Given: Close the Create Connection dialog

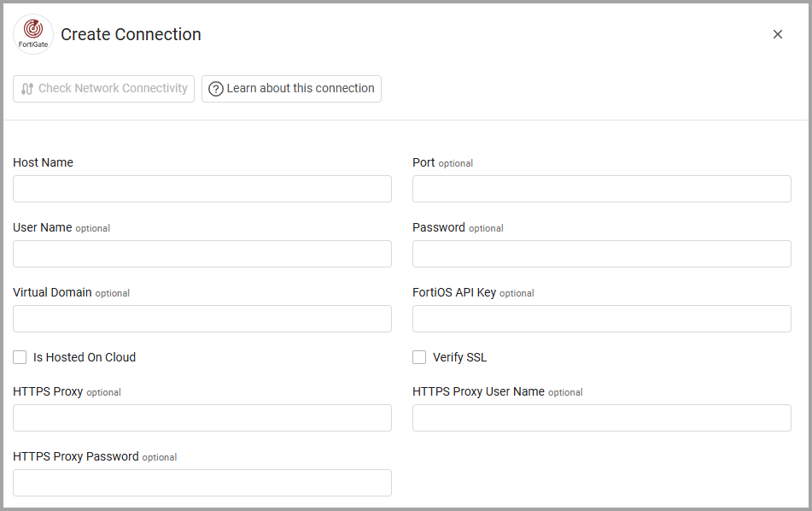Looking at the screenshot, I should [x=778, y=34].
